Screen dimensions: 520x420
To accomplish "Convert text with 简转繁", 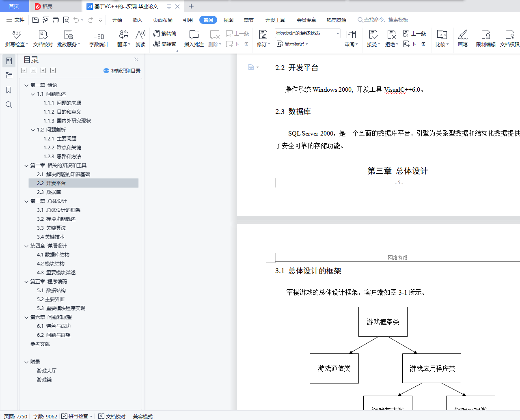I will (x=165, y=44).
